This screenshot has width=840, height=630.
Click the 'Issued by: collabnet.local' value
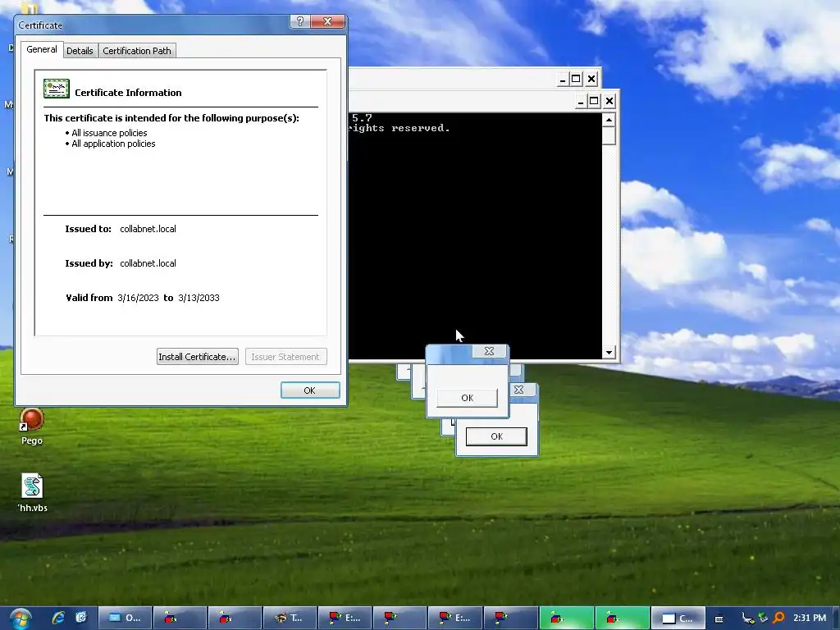click(x=148, y=263)
